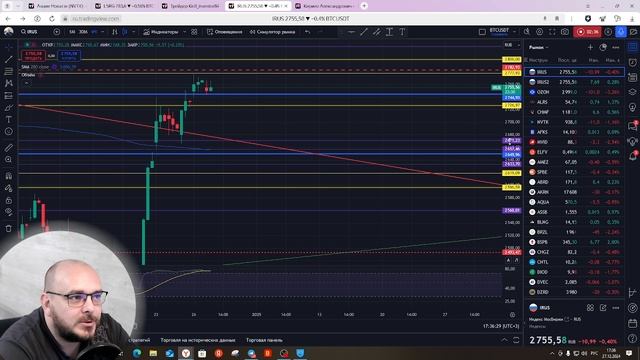Select the text annotation tool in left toolbar
The image size is (640, 360).
pos(9,120)
